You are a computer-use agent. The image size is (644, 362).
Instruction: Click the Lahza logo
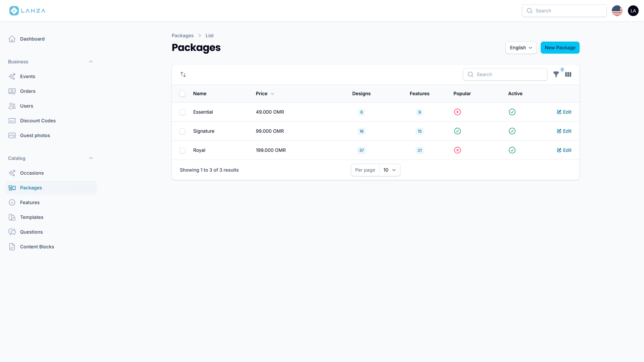point(27,11)
